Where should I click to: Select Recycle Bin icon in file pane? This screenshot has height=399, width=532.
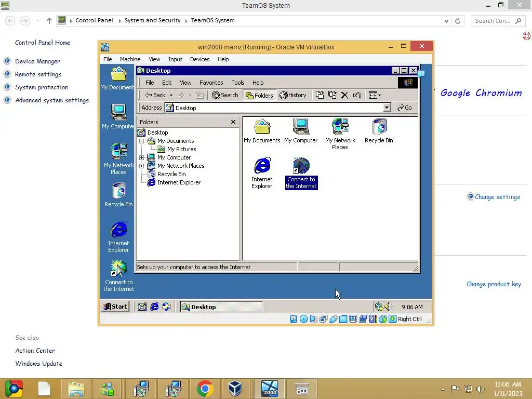(379, 131)
